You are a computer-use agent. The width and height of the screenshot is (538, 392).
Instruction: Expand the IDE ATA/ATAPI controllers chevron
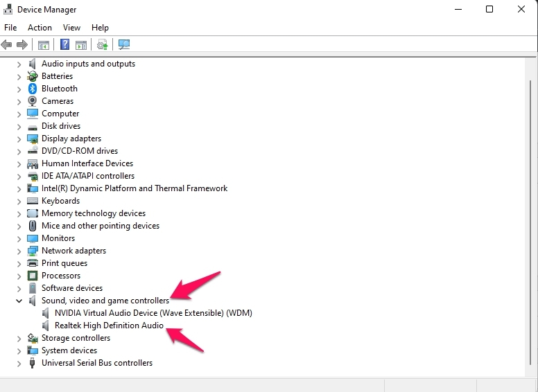(19, 176)
